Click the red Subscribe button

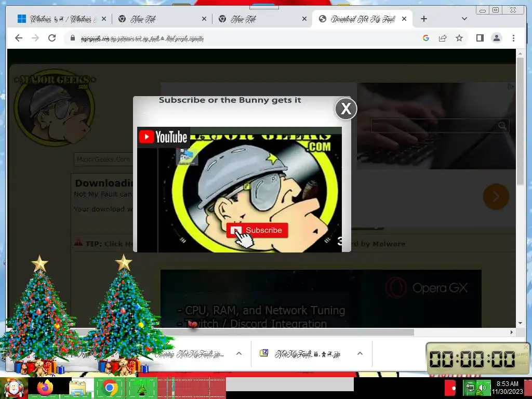257,230
